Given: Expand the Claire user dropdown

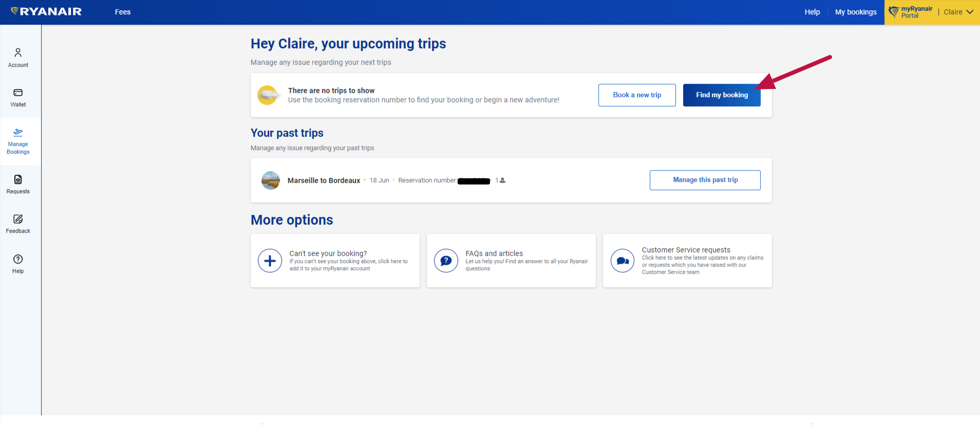Looking at the screenshot, I should pos(958,12).
